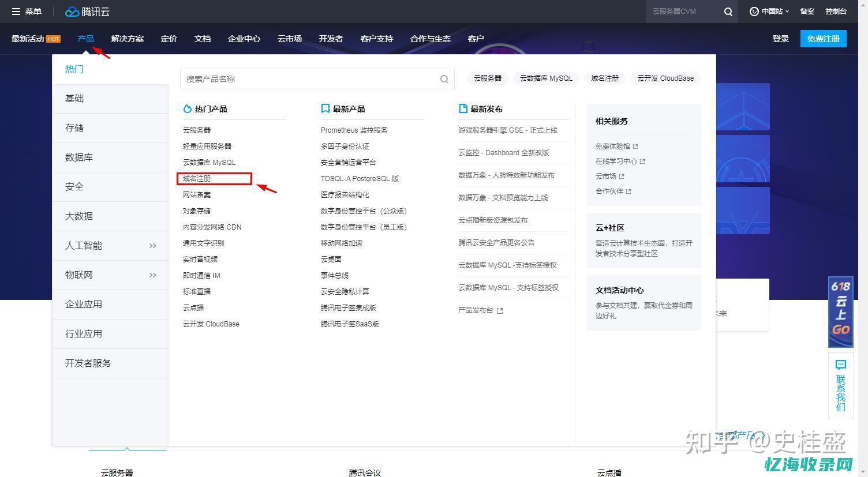Click the 中国站 region icon

pyautogui.click(x=754, y=12)
